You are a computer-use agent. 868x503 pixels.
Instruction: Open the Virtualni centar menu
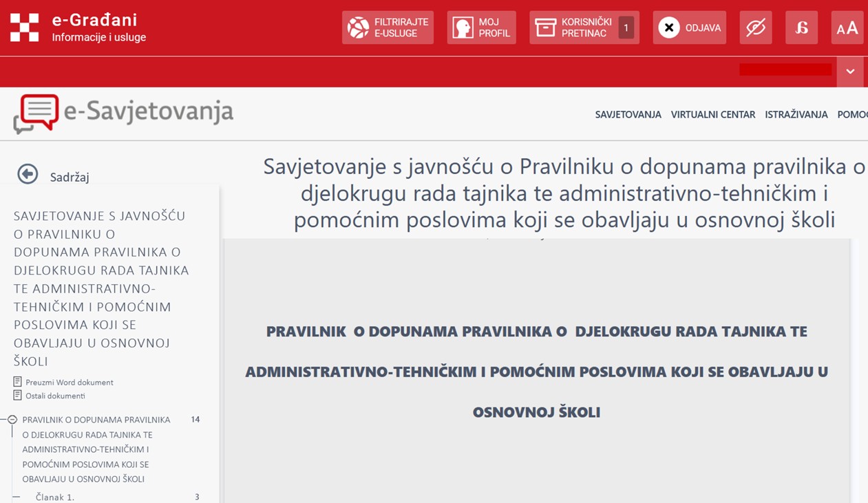tap(713, 115)
